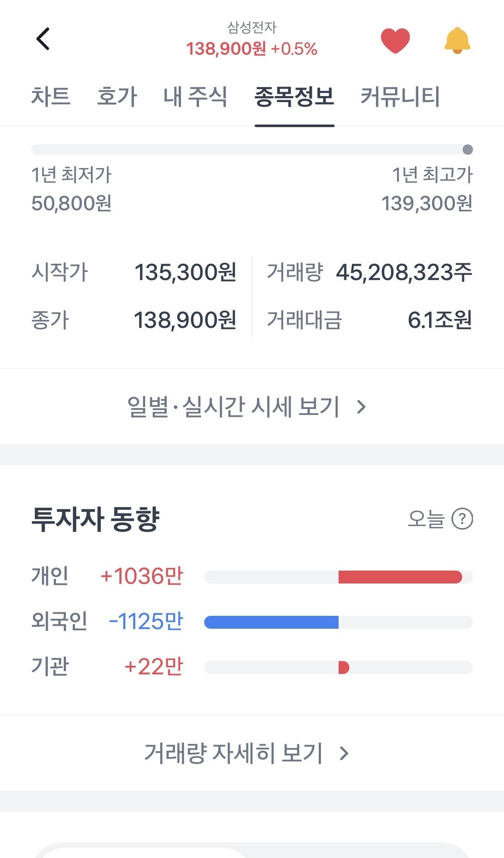The height and width of the screenshot is (858, 504).
Task: Tap the blue 외국인 investor bar
Action: pyautogui.click(x=271, y=622)
